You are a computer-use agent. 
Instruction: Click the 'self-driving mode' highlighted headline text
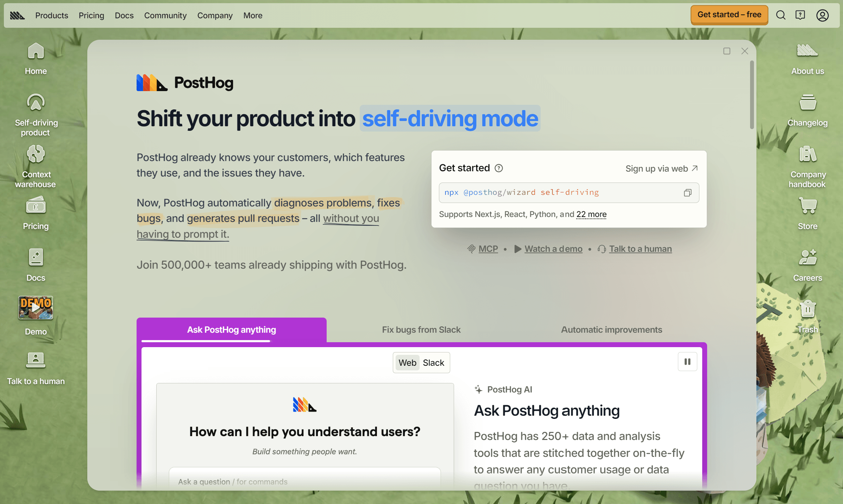450,119
